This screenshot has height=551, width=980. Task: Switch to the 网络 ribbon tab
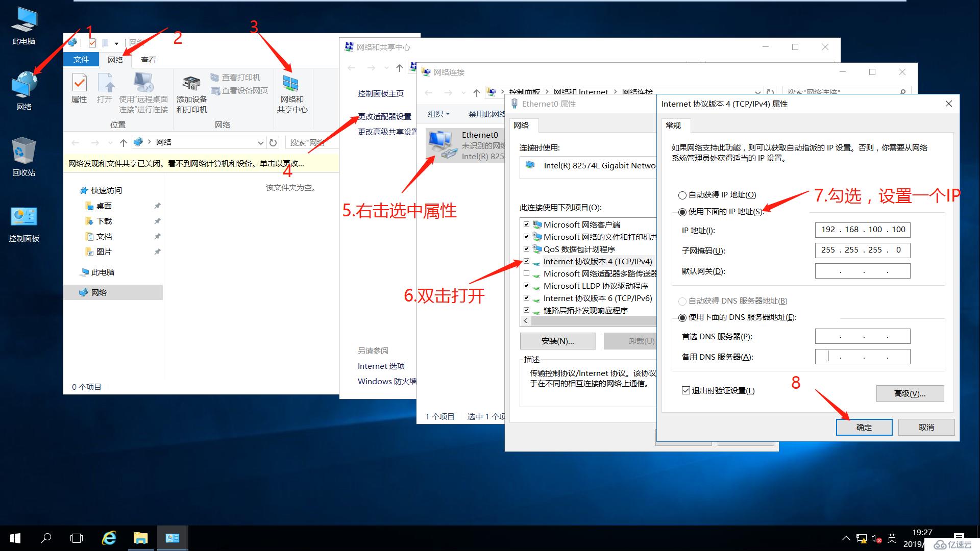(115, 60)
